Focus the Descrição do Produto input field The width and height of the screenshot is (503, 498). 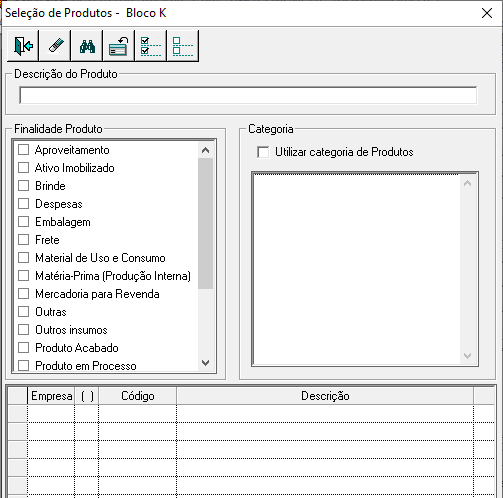tap(248, 95)
